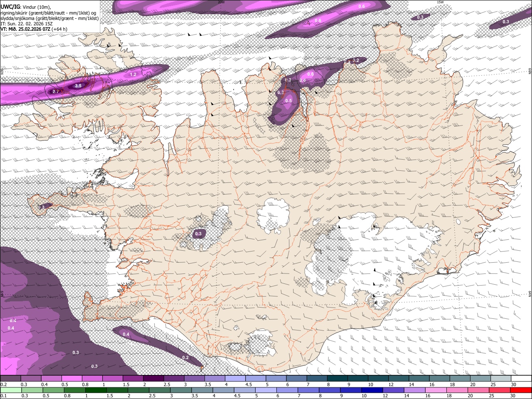Click the 'UWC/IG: Vindur (10m)' title text
The image size is (532, 399).
tap(26, 7)
